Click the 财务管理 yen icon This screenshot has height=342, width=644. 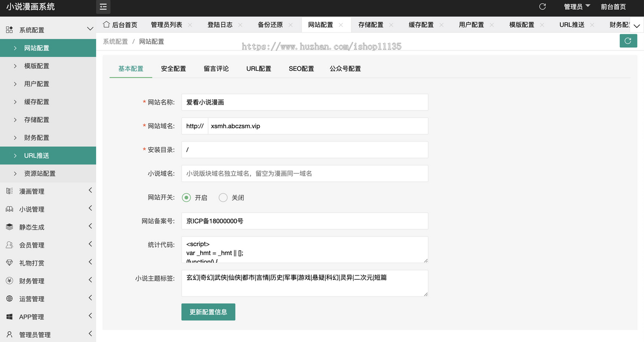tap(9, 280)
